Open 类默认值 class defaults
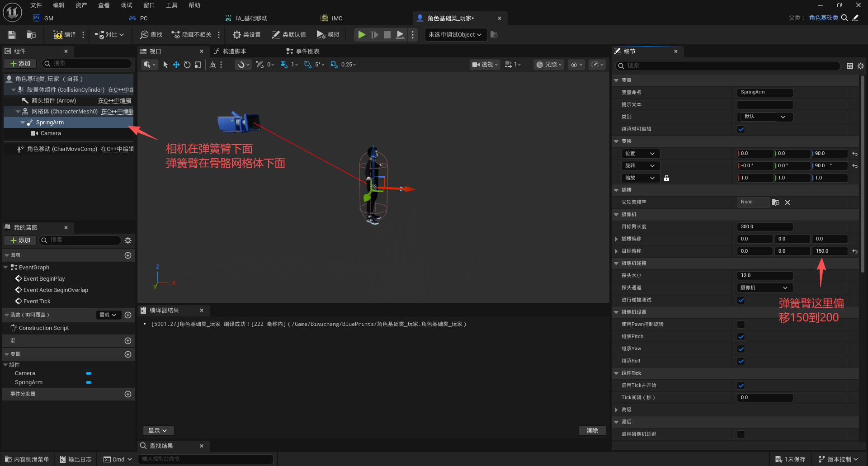 click(289, 35)
